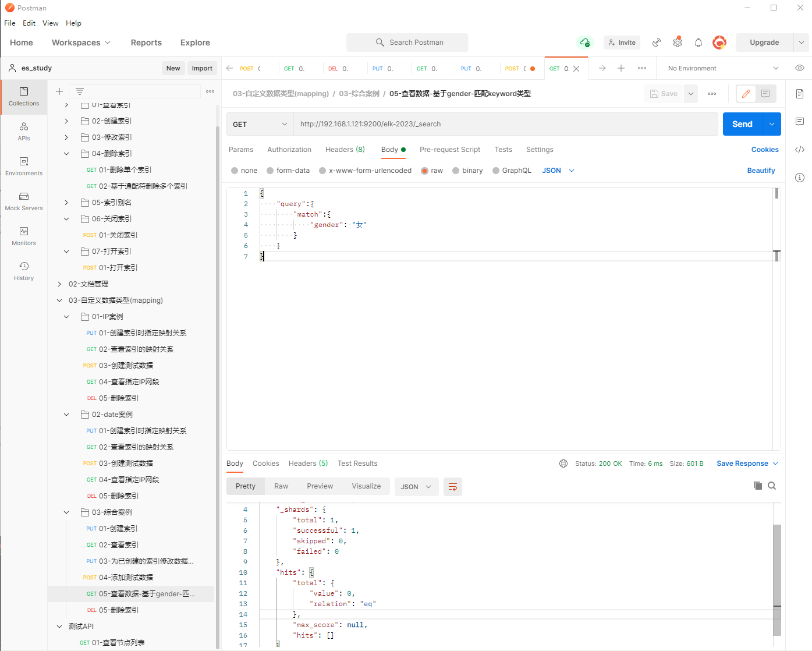Open the code snippet icon on right sidebar
Image resolution: width=812 pixels, height=651 pixels.
click(800, 150)
